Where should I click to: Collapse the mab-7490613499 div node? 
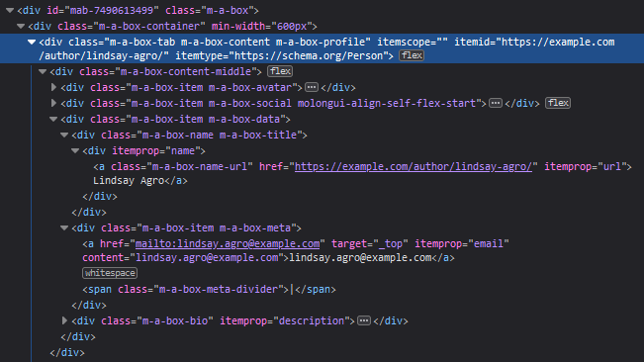tap(10, 10)
